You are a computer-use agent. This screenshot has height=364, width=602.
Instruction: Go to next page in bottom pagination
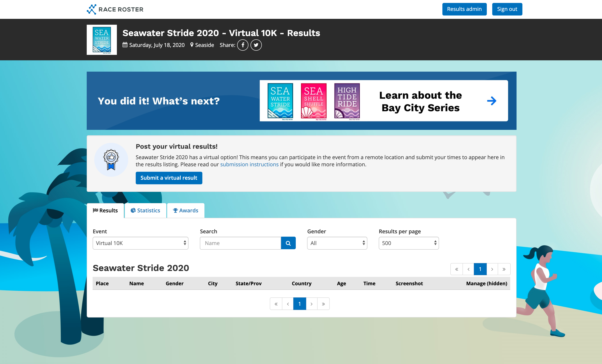pos(311,304)
